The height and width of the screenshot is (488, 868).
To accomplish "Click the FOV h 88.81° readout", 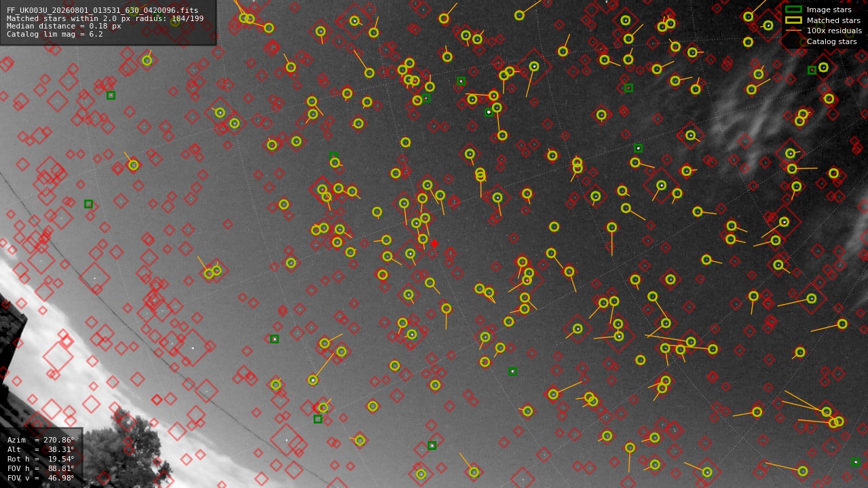I will click(41, 468).
